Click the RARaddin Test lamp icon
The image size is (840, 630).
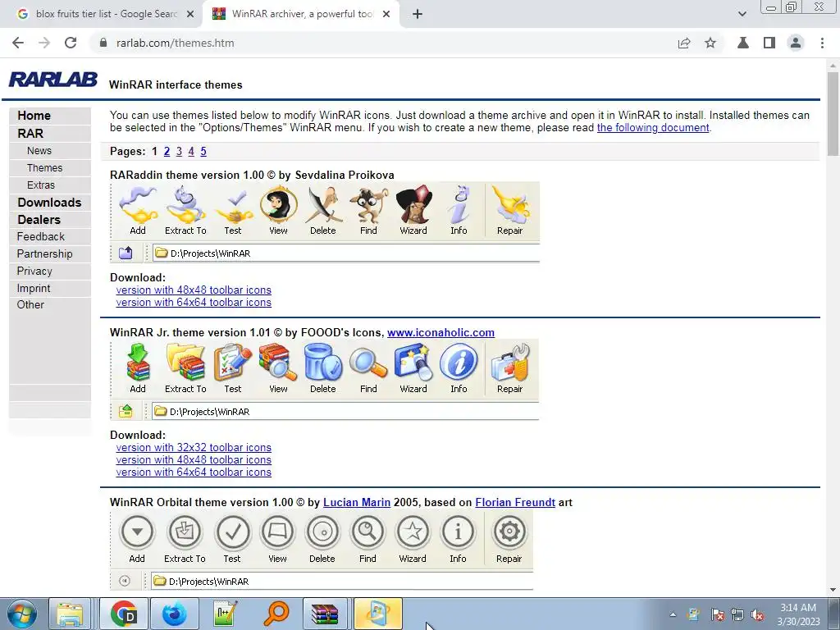[234, 206]
